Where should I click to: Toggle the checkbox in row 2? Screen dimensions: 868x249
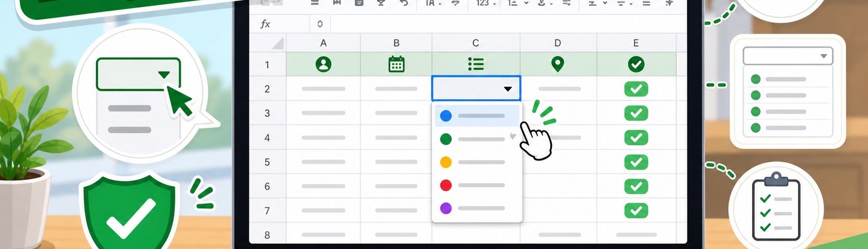pos(636,89)
